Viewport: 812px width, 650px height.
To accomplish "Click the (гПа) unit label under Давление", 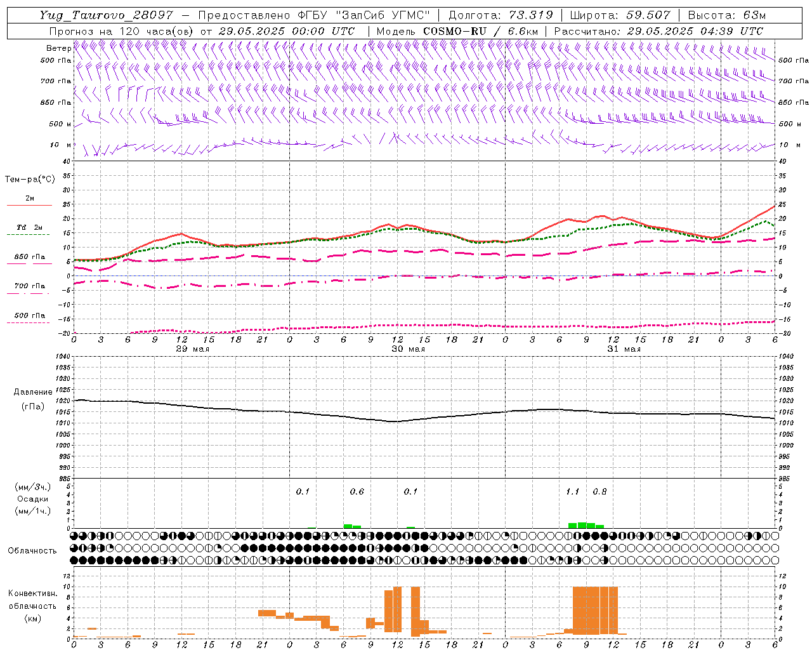I will [33, 406].
